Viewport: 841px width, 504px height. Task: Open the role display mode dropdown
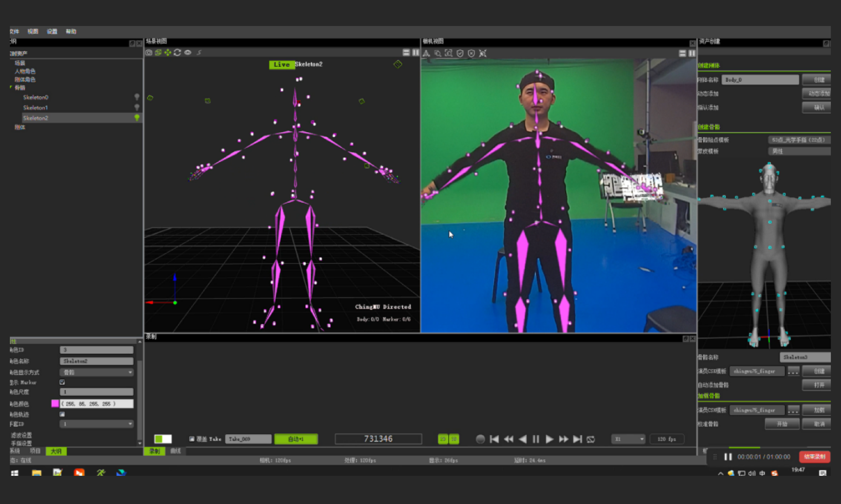[x=96, y=372]
